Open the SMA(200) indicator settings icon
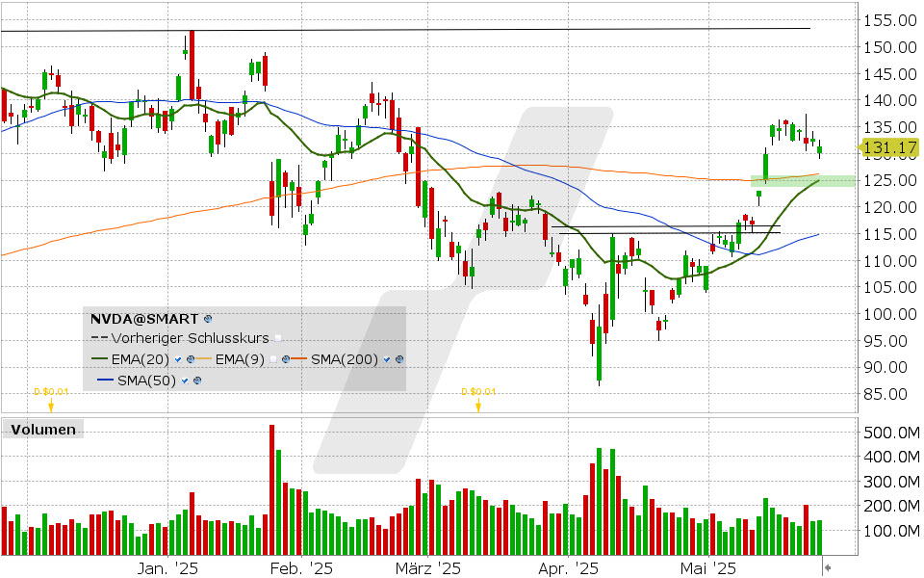 pos(399,359)
